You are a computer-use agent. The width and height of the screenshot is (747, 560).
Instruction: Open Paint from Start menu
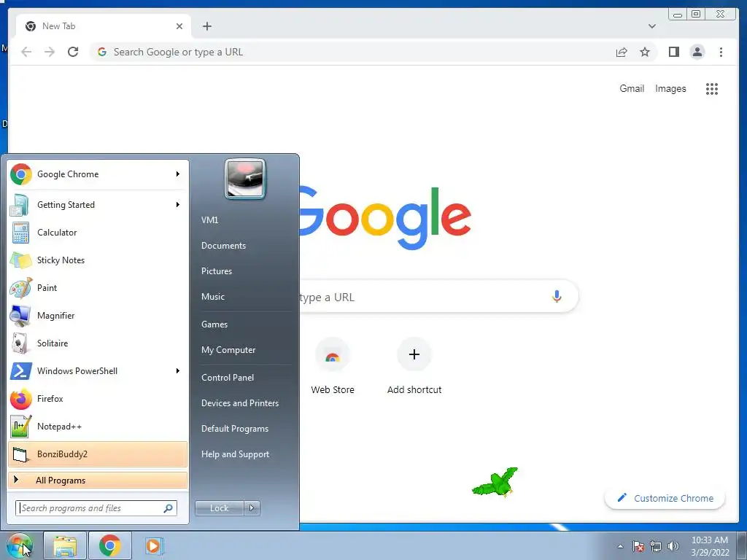click(x=98, y=287)
